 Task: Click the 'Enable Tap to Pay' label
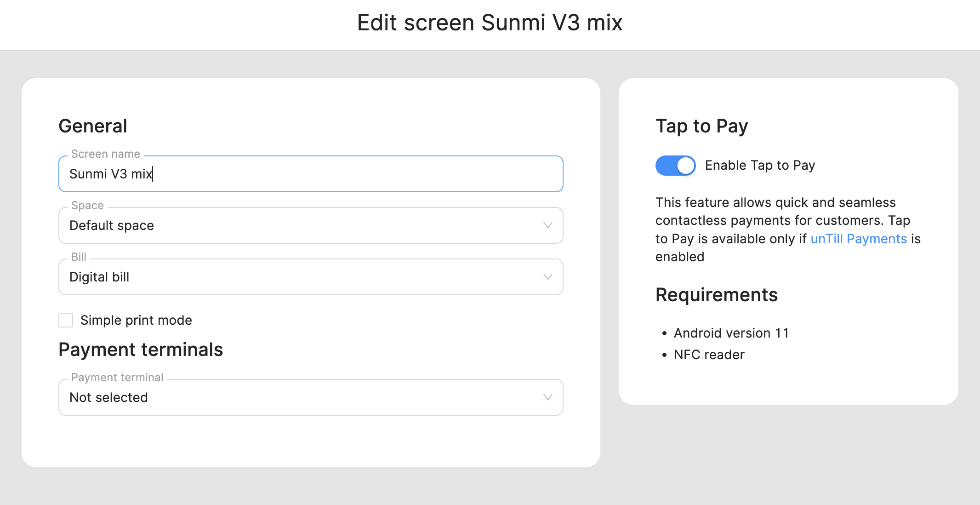pos(760,166)
